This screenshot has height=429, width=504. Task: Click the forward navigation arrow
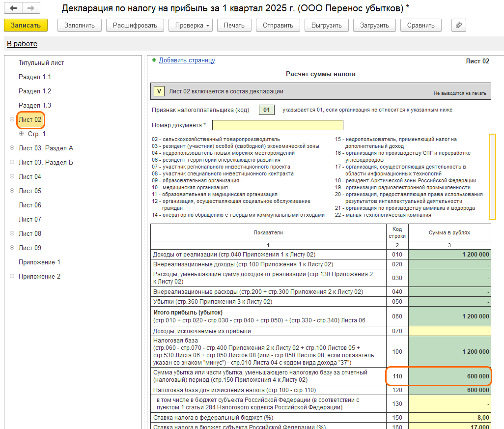point(30,8)
